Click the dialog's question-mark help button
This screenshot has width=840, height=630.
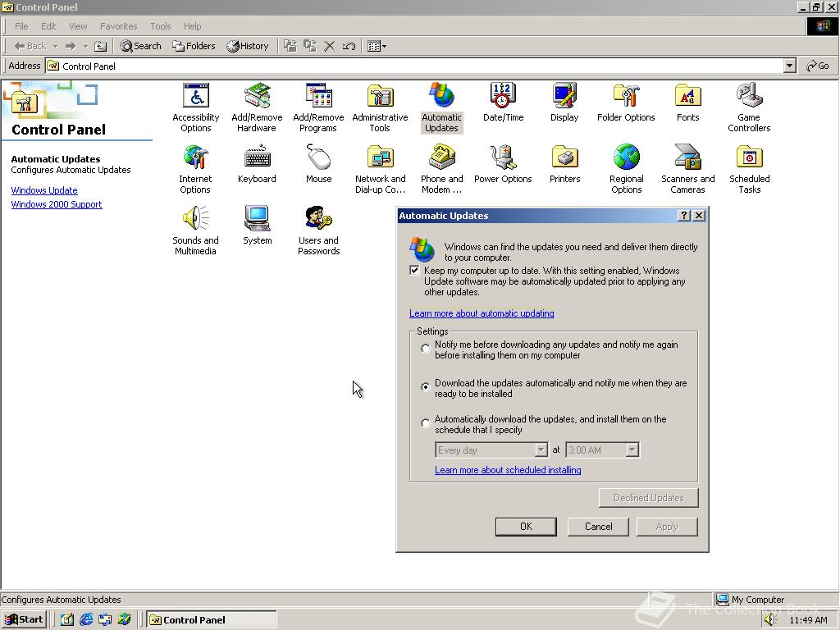tap(684, 216)
